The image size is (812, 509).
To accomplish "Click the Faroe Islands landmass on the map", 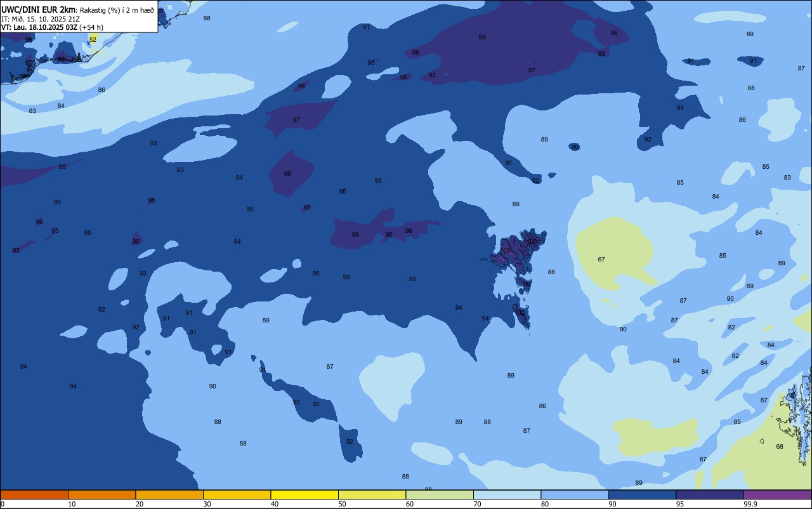I will click(x=517, y=254).
